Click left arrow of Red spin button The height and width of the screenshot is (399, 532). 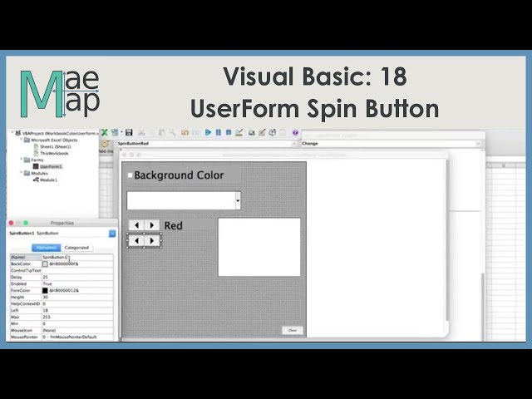[x=136, y=225]
